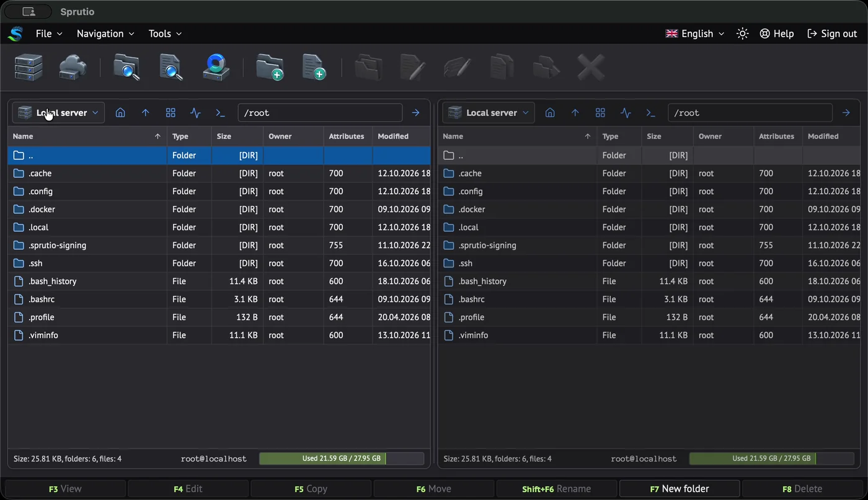
Task: Open terminal in the right panel
Action: click(650, 113)
